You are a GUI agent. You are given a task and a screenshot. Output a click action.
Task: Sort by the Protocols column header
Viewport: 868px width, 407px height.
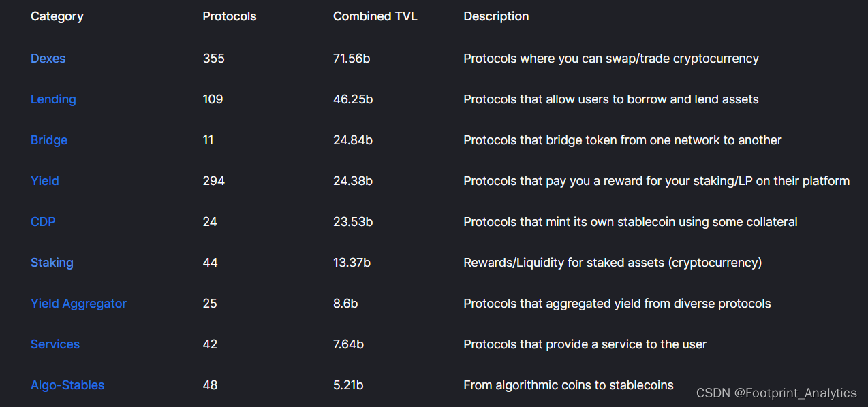pos(230,16)
